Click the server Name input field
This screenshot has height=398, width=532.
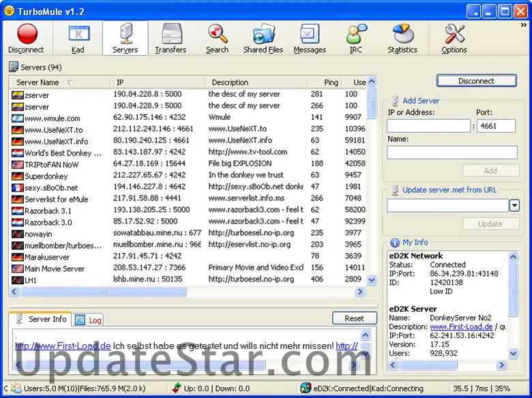coord(452,152)
